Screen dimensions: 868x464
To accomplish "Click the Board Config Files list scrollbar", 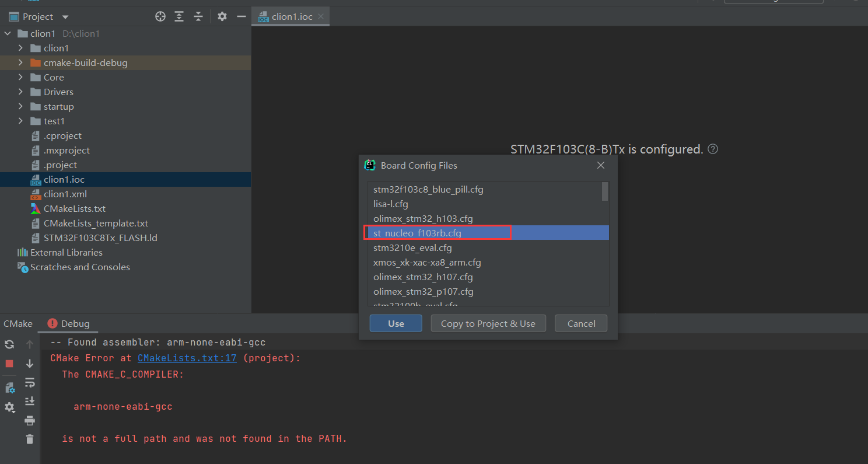I will click(605, 191).
